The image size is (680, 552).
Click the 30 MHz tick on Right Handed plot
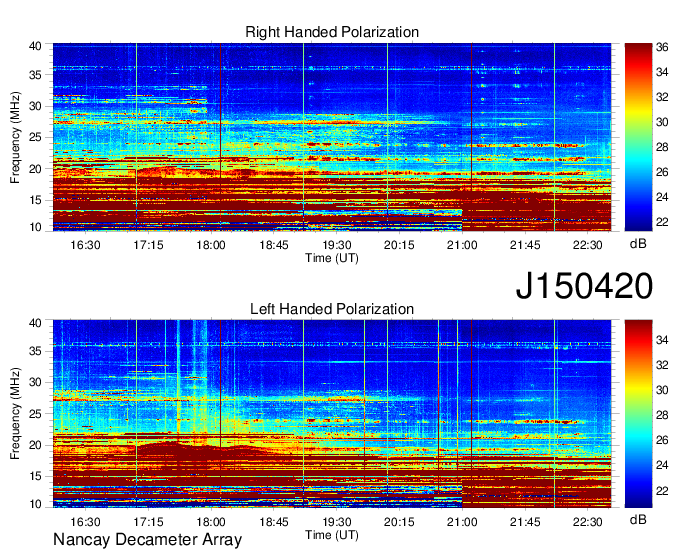pyautogui.click(x=36, y=106)
